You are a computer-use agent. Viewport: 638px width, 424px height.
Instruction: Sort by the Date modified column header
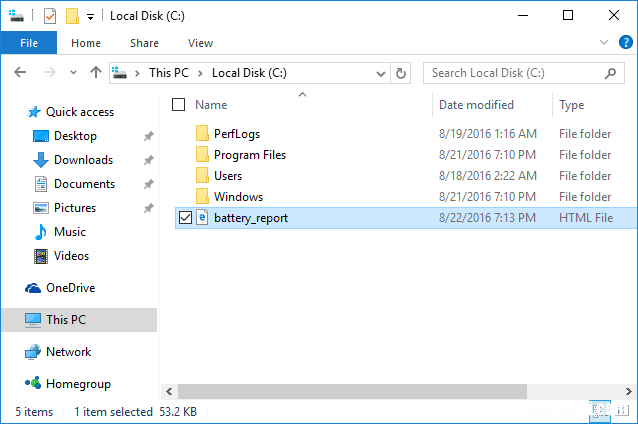[x=476, y=105]
